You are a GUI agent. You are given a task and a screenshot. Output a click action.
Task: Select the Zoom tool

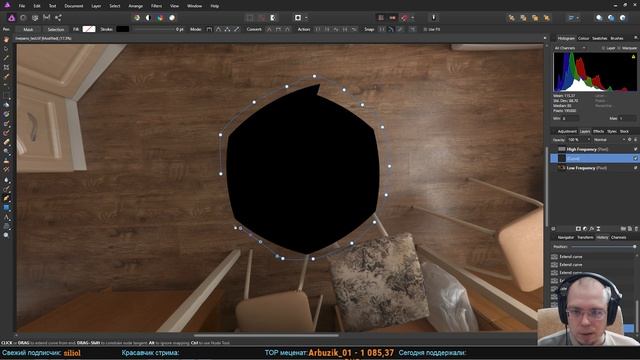pyautogui.click(x=6, y=236)
